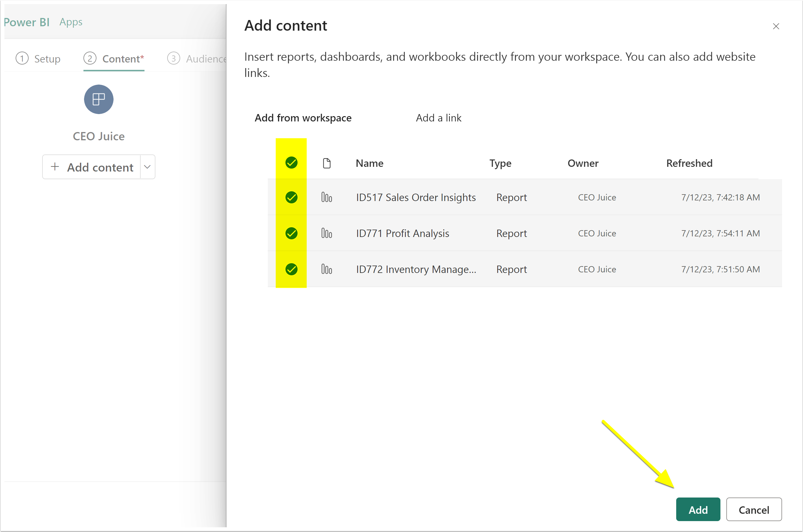
Task: Click the report icon for ID772 Inventory Management
Action: click(x=326, y=269)
